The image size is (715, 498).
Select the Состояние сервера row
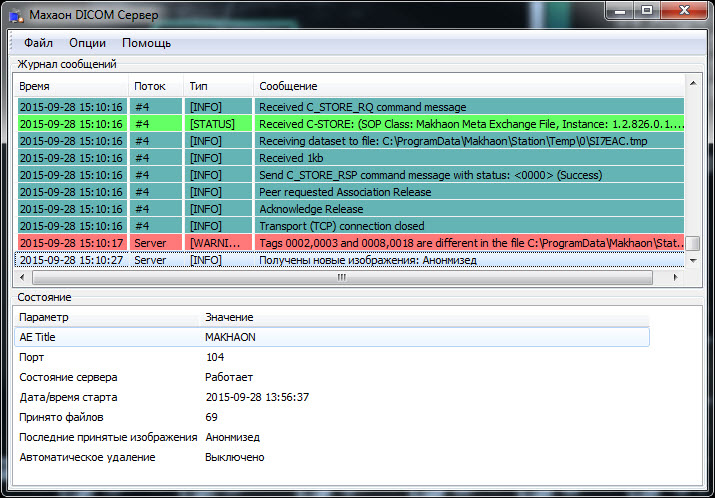[332, 377]
